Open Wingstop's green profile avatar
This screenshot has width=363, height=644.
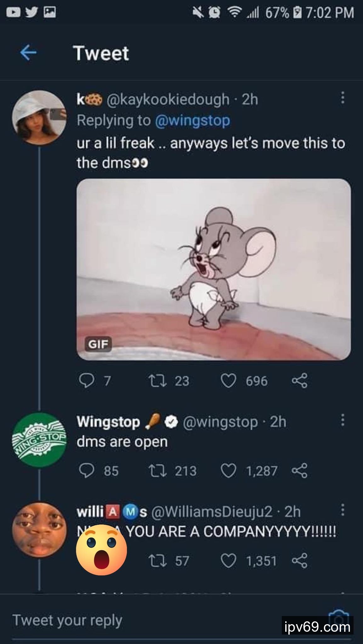(39, 440)
